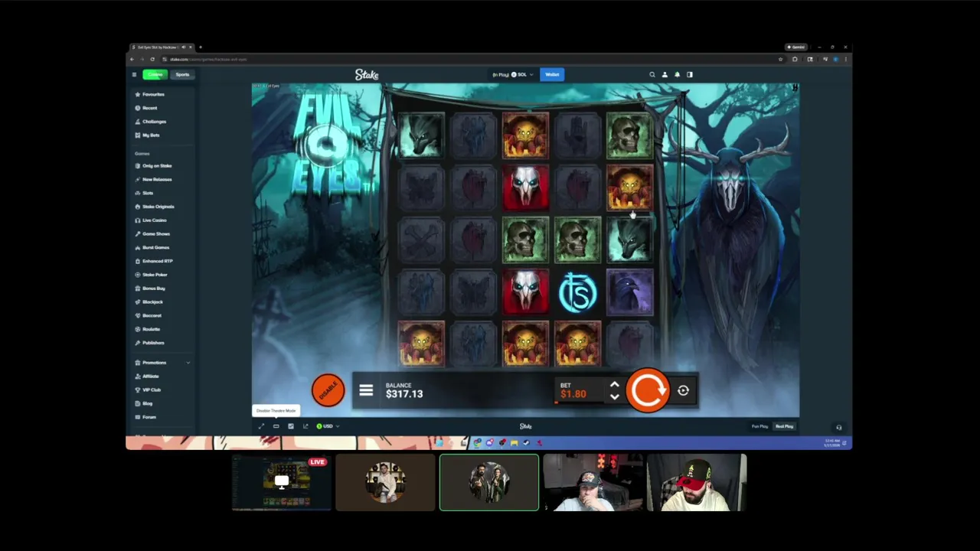Select the red cap participant thumbnail
The image size is (980, 551).
coord(697,482)
